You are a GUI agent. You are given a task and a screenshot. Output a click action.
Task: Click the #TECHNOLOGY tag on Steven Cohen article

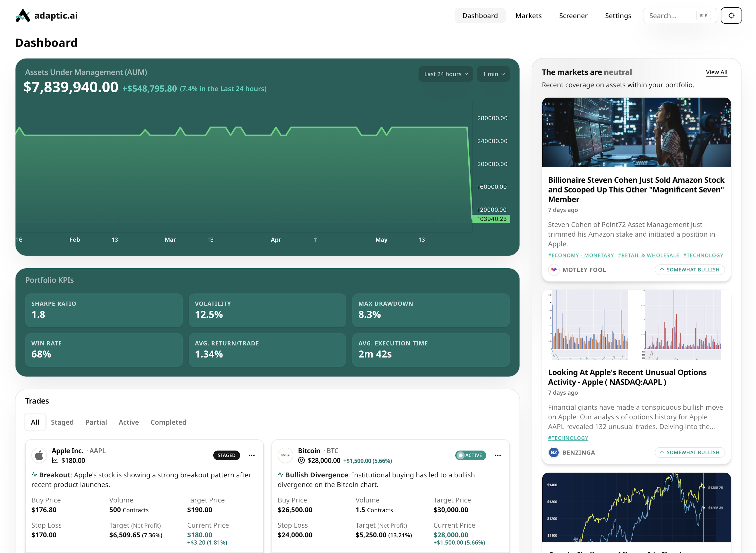tap(703, 255)
